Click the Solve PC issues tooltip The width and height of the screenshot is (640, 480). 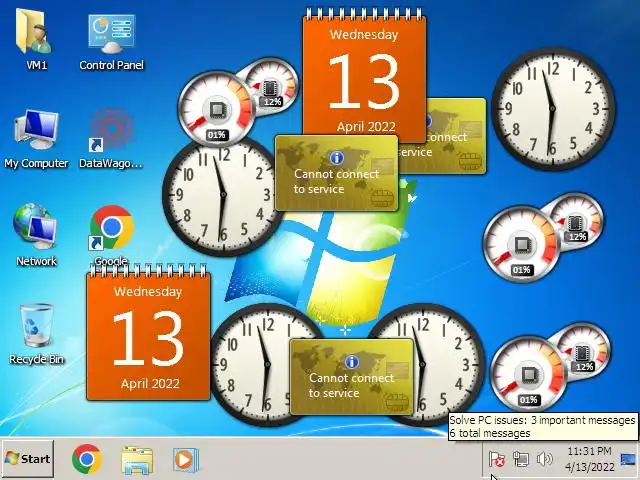click(x=542, y=427)
